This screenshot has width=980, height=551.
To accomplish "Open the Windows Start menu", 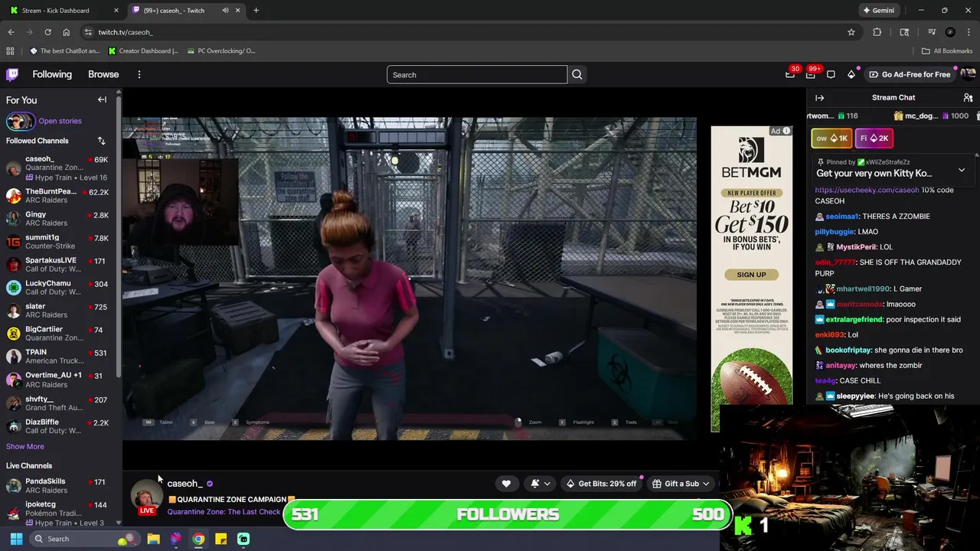I will 16,539.
